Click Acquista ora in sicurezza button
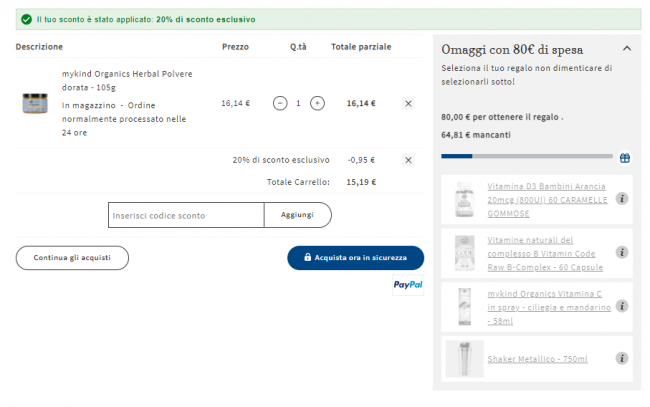The height and width of the screenshot is (407, 650). [356, 258]
